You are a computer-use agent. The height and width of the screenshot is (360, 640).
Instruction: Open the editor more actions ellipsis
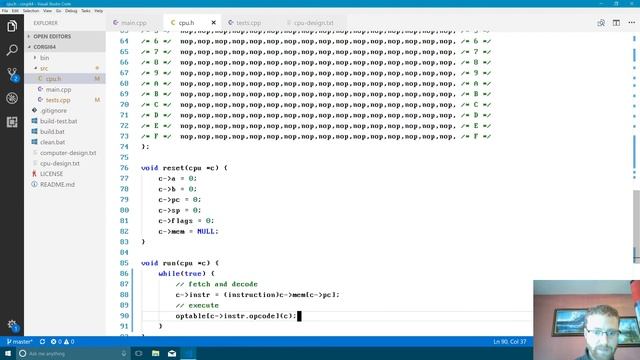click(631, 23)
